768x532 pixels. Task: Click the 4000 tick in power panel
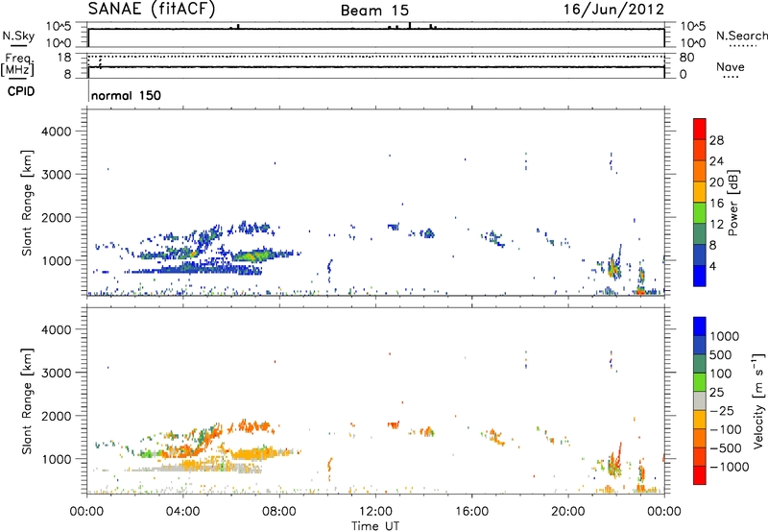pos(57,132)
